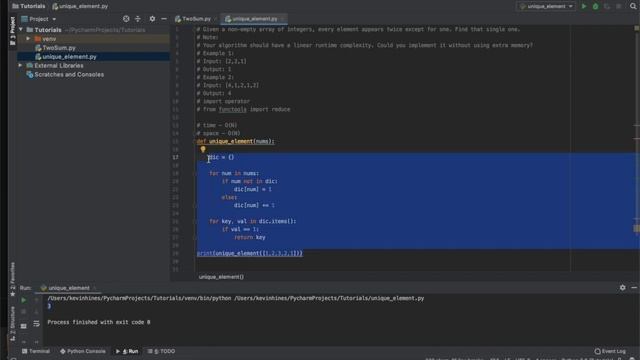The width and height of the screenshot is (640, 360).
Task: Open Run panel settings gear
Action: point(622,288)
